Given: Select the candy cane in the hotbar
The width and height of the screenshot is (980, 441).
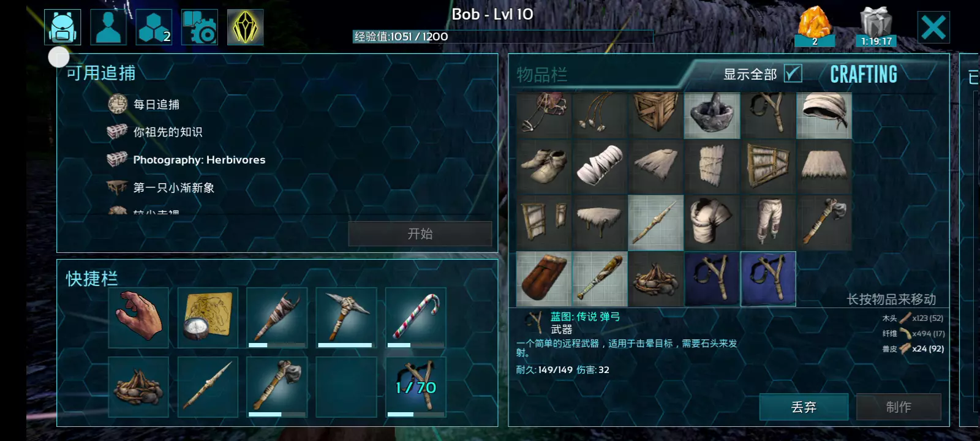Looking at the screenshot, I should coord(416,318).
